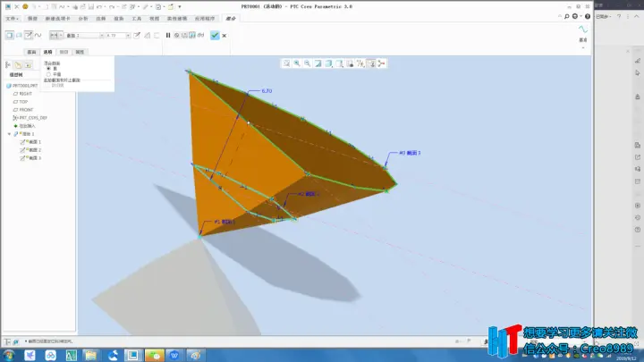The image size is (644, 362).
Task: Toggle the glasses preview icon in dashboard
Action: [200, 35]
